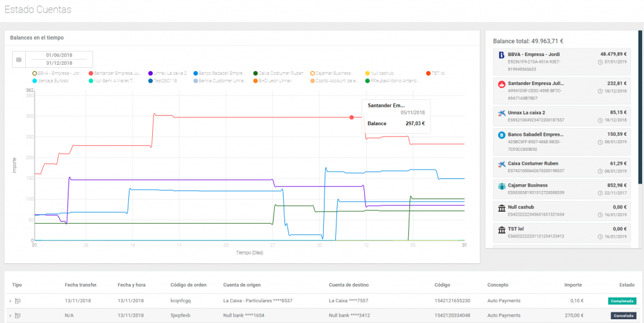
Task: Expand the kcqnfcgq transfer row
Action: (10, 301)
